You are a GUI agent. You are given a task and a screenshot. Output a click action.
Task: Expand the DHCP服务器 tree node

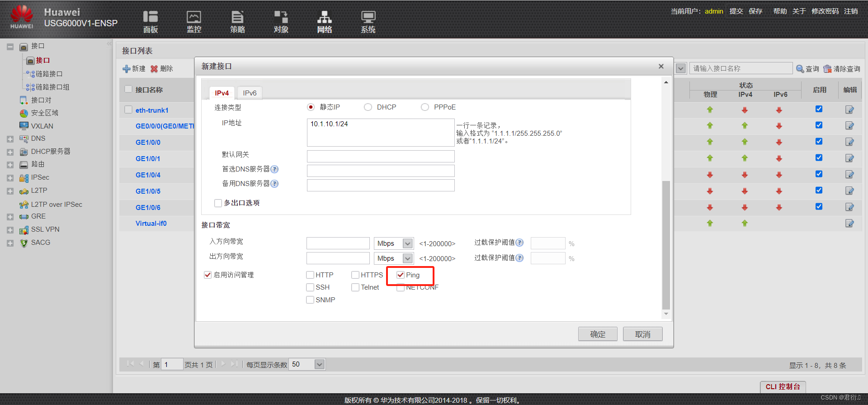click(x=10, y=152)
